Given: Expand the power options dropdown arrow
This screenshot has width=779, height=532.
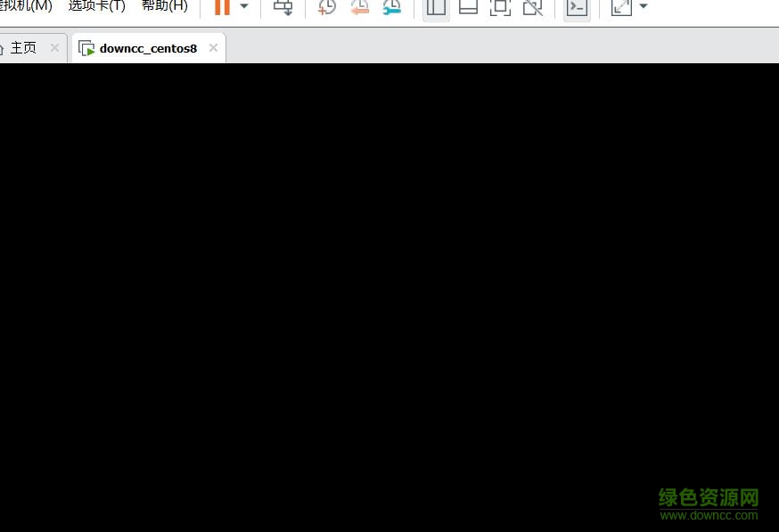Looking at the screenshot, I should (x=244, y=7).
